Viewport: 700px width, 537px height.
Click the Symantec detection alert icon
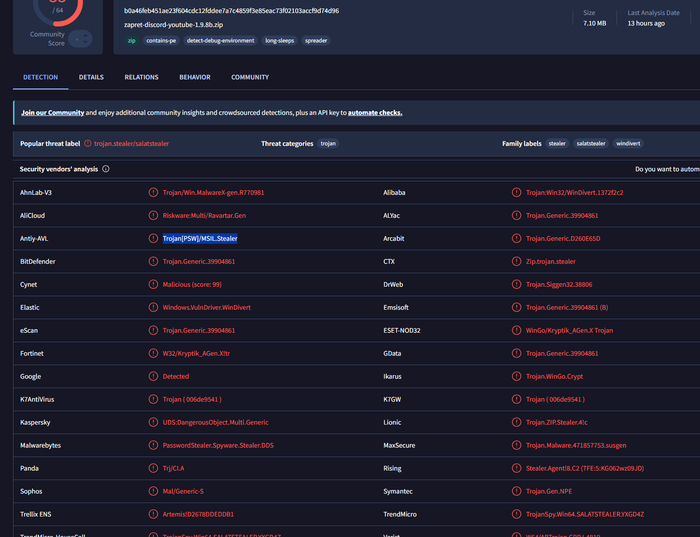click(517, 491)
